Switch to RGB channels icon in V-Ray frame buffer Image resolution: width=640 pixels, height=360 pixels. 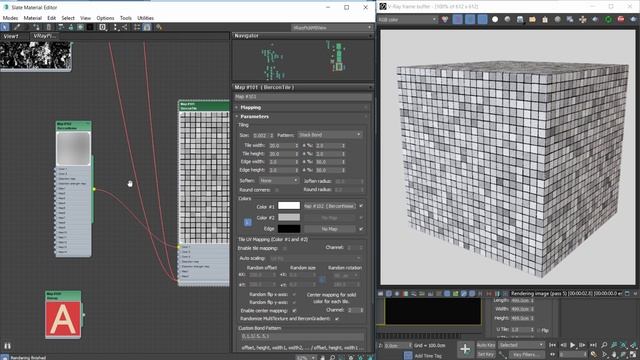(x=445, y=19)
